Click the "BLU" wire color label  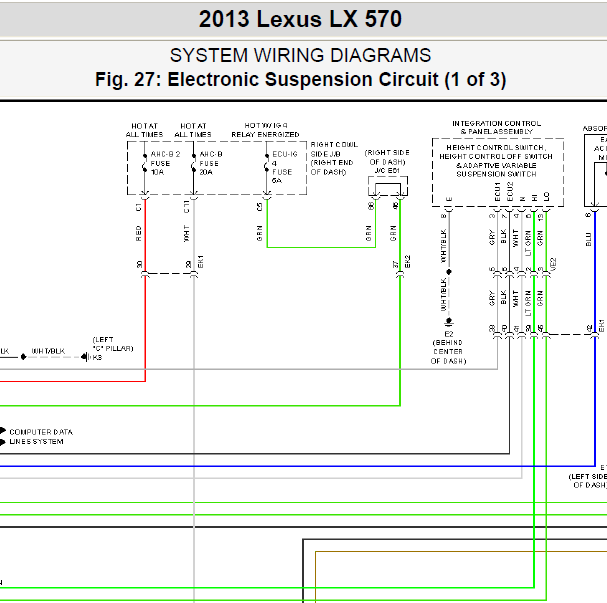pos(588,239)
